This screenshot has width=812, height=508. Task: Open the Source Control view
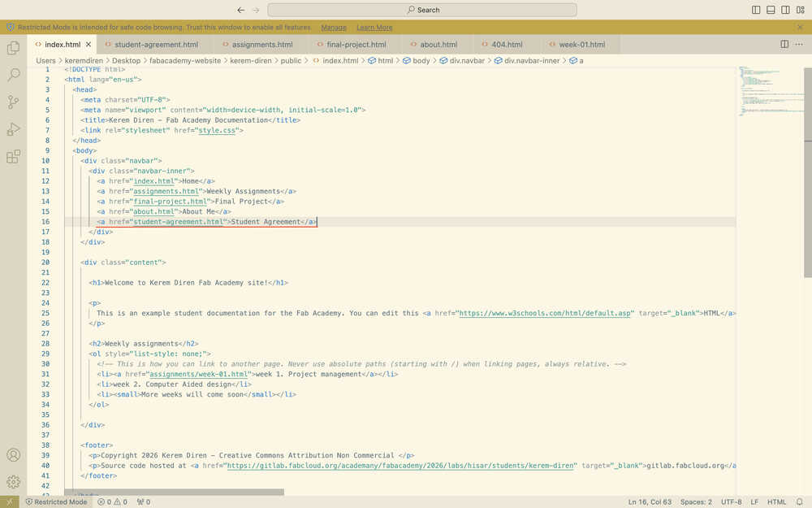point(14,102)
